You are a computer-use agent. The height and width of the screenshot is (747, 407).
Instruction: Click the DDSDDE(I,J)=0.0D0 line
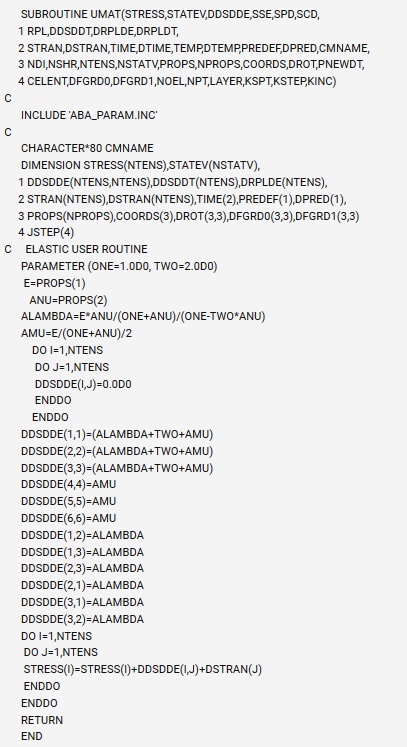pyautogui.click(x=83, y=384)
